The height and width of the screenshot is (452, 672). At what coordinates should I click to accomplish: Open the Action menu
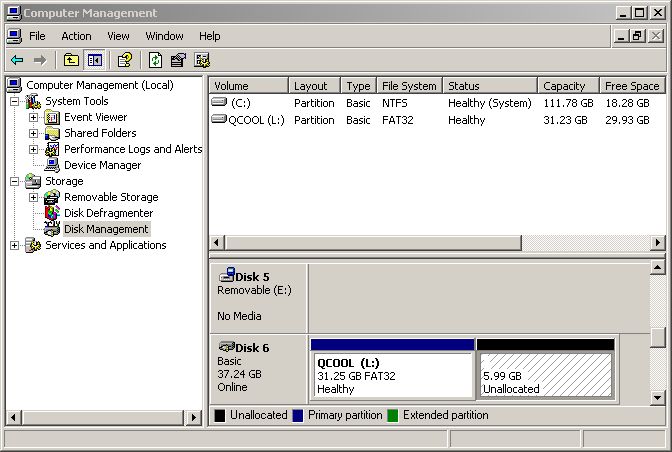[x=76, y=36]
